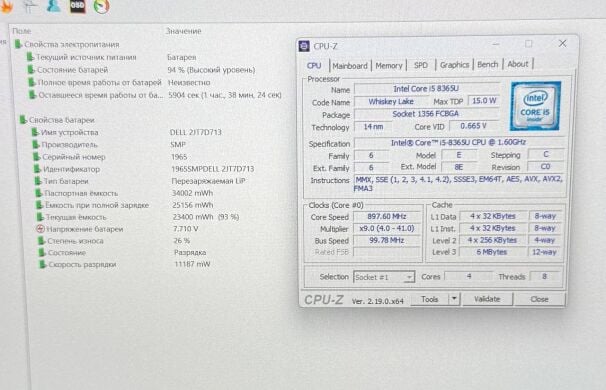Screen dimensions: 606x390
Task: Click icon beside 'Степень износа'
Action: point(42,241)
